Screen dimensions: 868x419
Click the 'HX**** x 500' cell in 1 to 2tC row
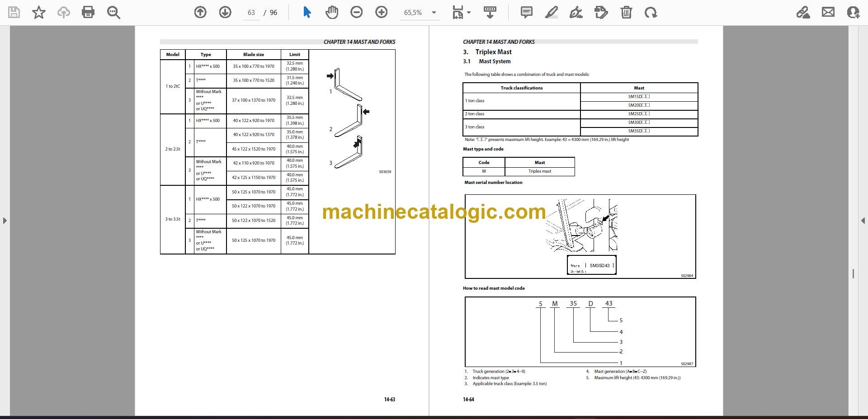pyautogui.click(x=210, y=66)
